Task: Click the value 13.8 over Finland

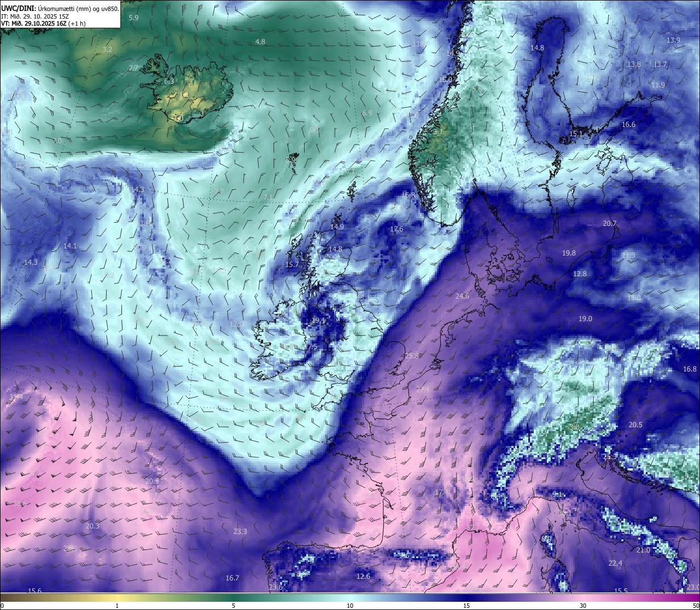Action: pos(634,65)
